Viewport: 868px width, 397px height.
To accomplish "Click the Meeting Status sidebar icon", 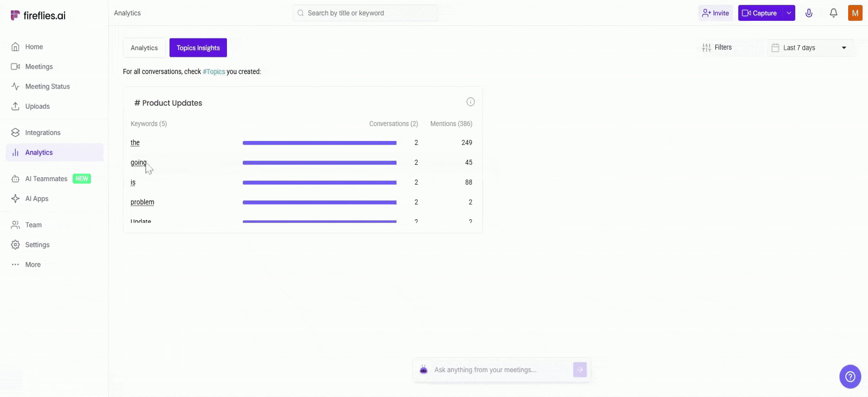I will (15, 86).
